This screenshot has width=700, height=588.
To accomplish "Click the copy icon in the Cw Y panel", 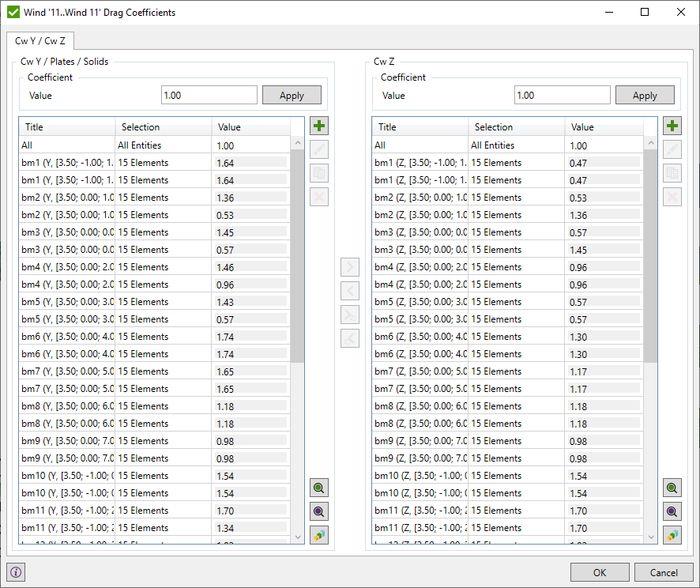I will (319, 172).
